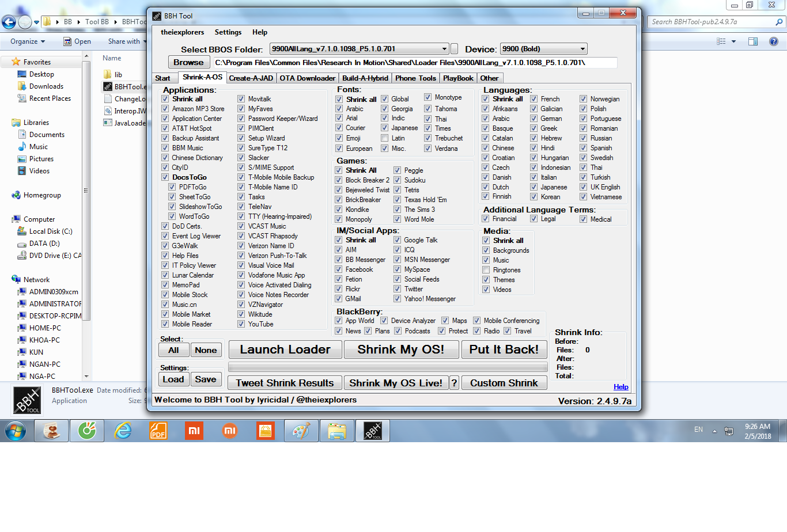The height and width of the screenshot is (532, 787).
Task: Open Explorer's change-view dropdown arrow
Action: (733, 41)
